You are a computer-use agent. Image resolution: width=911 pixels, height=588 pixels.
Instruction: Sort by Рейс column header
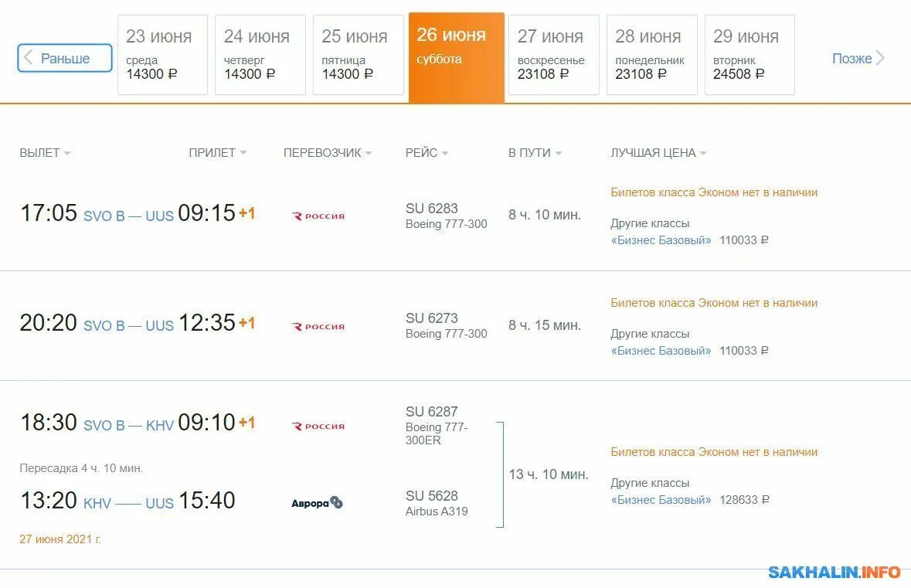click(427, 153)
